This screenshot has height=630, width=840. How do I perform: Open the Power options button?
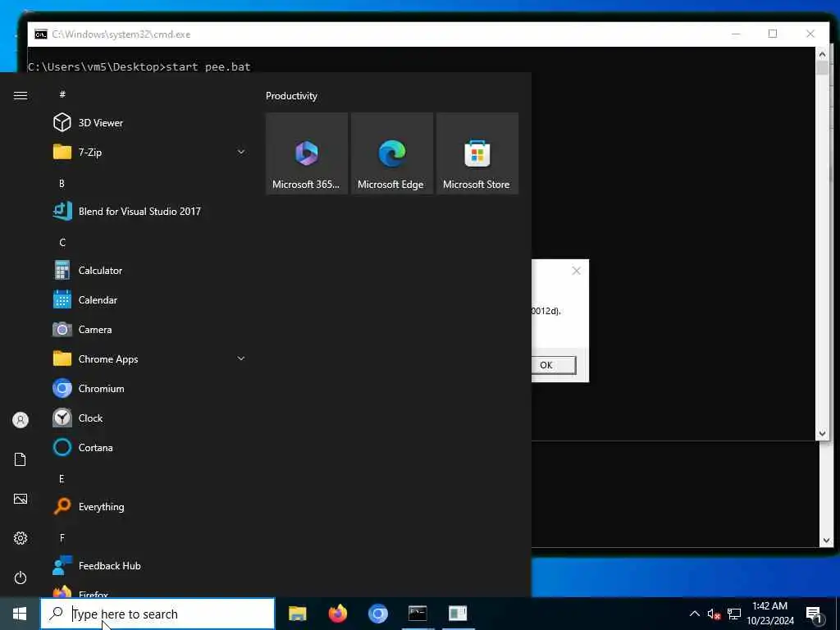(21, 577)
